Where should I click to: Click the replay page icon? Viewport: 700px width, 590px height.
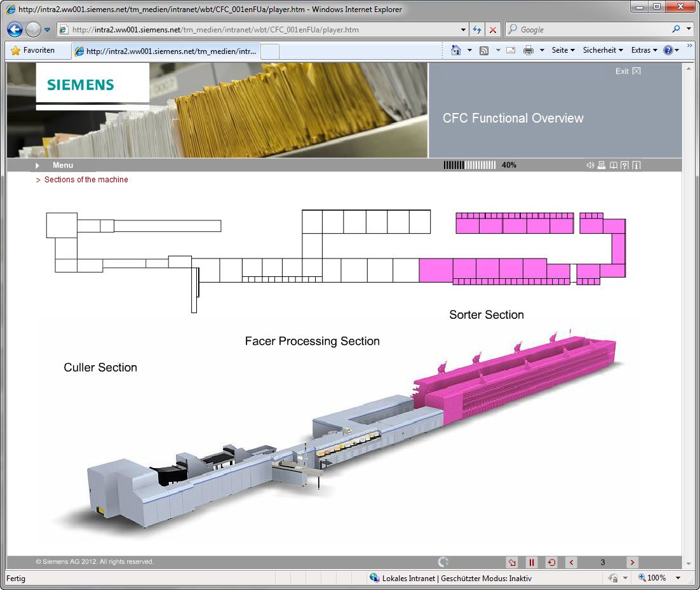click(x=551, y=562)
